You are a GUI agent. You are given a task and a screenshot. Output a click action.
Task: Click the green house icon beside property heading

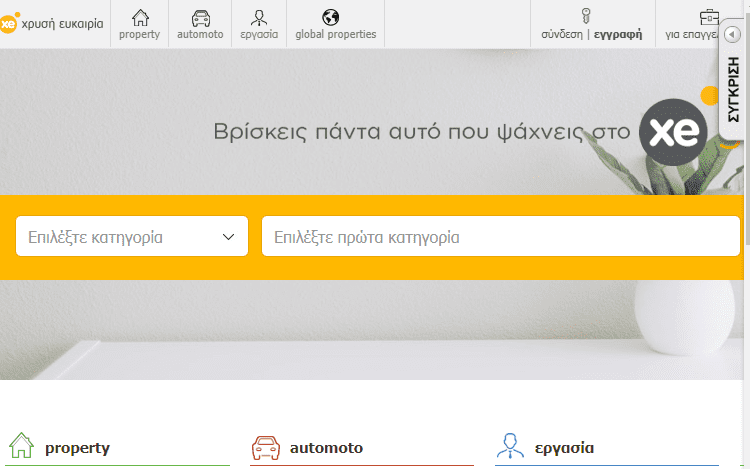point(21,445)
